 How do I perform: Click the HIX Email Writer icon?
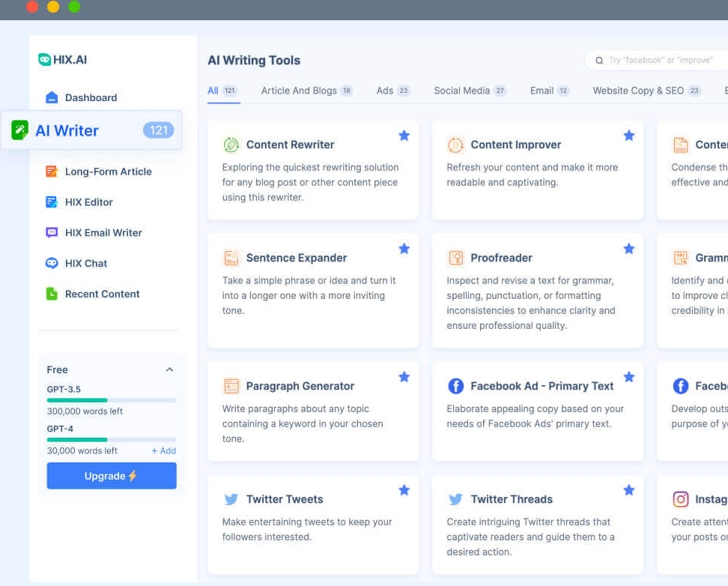click(52, 232)
